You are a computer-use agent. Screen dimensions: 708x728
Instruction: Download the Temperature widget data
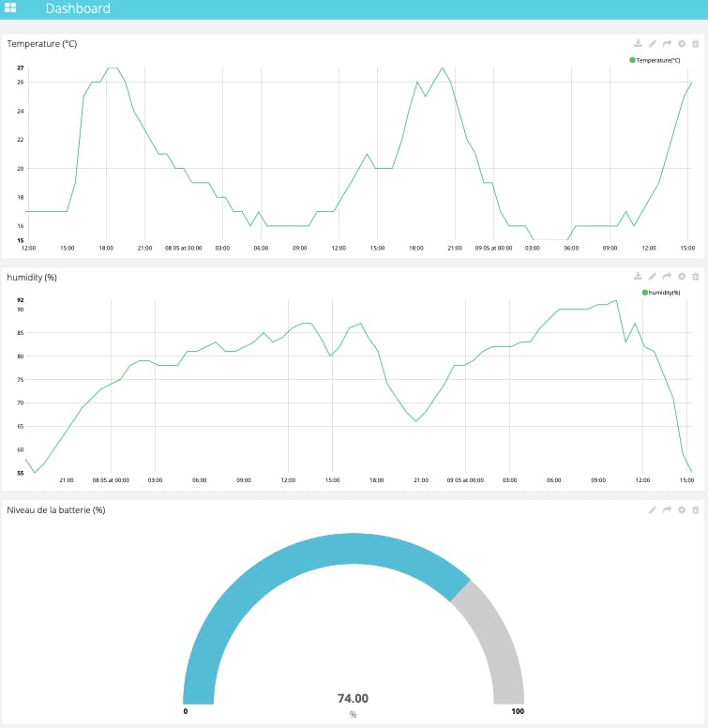(x=638, y=44)
